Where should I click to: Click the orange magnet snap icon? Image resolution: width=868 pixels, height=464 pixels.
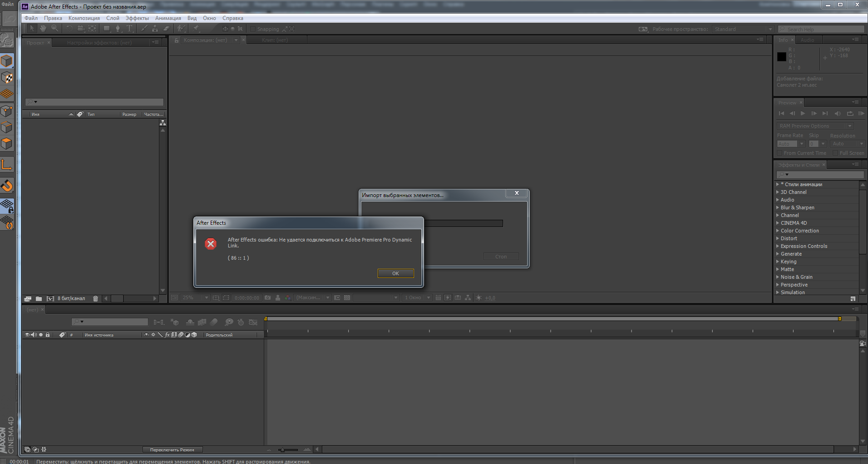7,186
